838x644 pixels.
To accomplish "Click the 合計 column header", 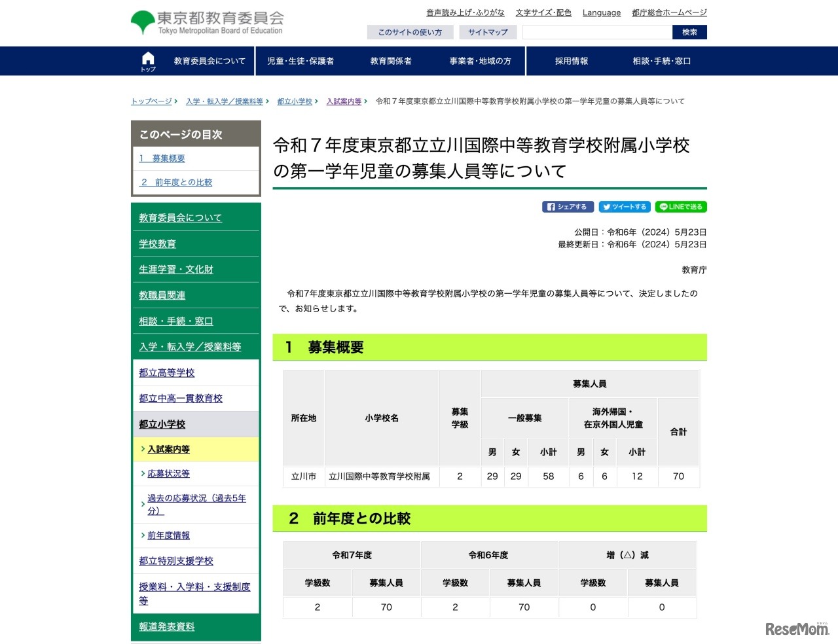I will pos(678,432).
